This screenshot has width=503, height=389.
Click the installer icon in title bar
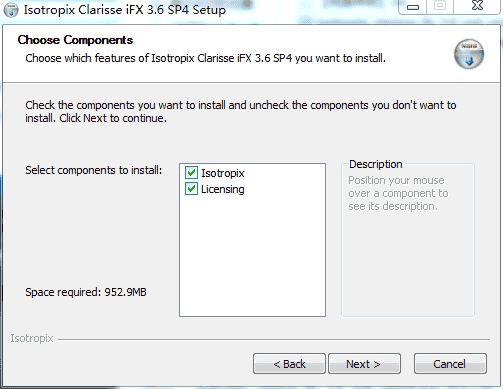[11, 10]
